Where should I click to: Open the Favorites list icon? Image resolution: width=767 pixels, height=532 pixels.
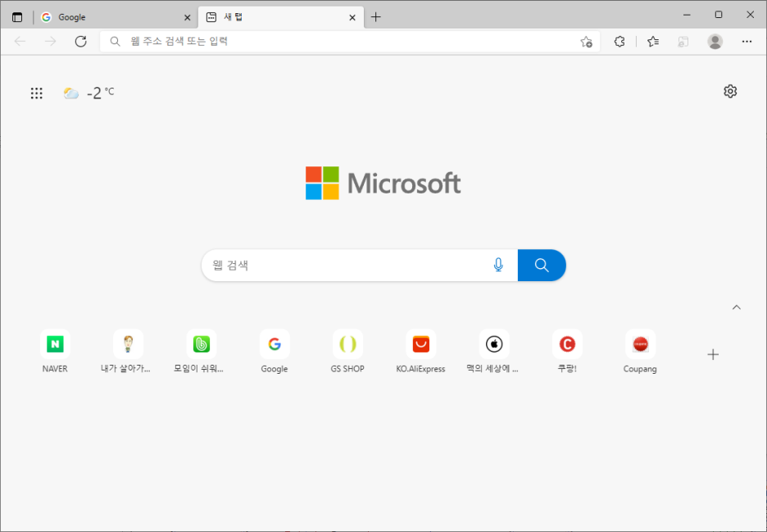653,42
